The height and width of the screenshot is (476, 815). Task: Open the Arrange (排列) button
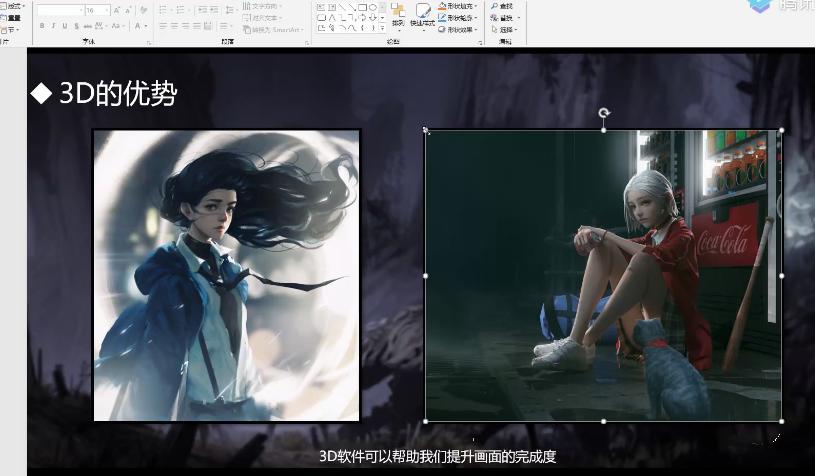[398, 16]
